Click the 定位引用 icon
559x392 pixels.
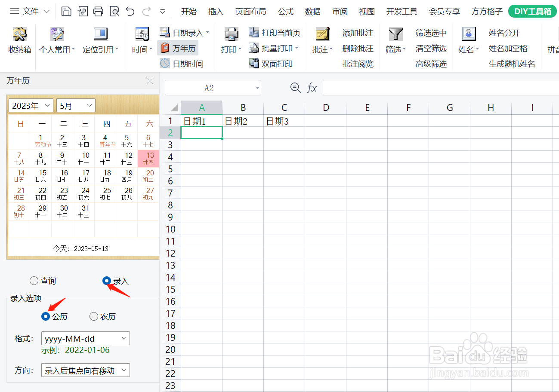[x=100, y=34]
